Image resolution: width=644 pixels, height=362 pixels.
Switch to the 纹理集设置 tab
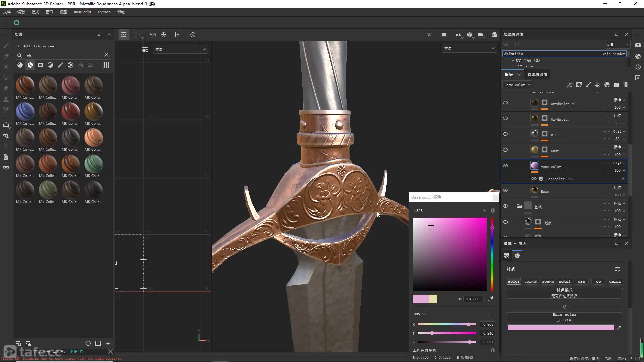coord(537,74)
